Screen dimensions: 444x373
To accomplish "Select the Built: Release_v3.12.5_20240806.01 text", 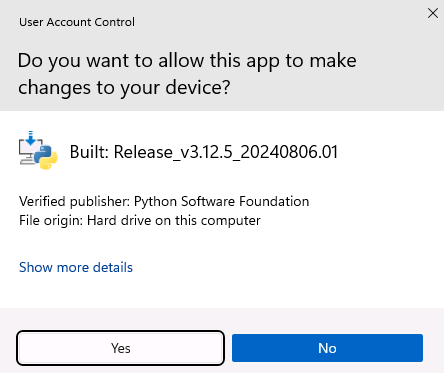I will tap(204, 152).
